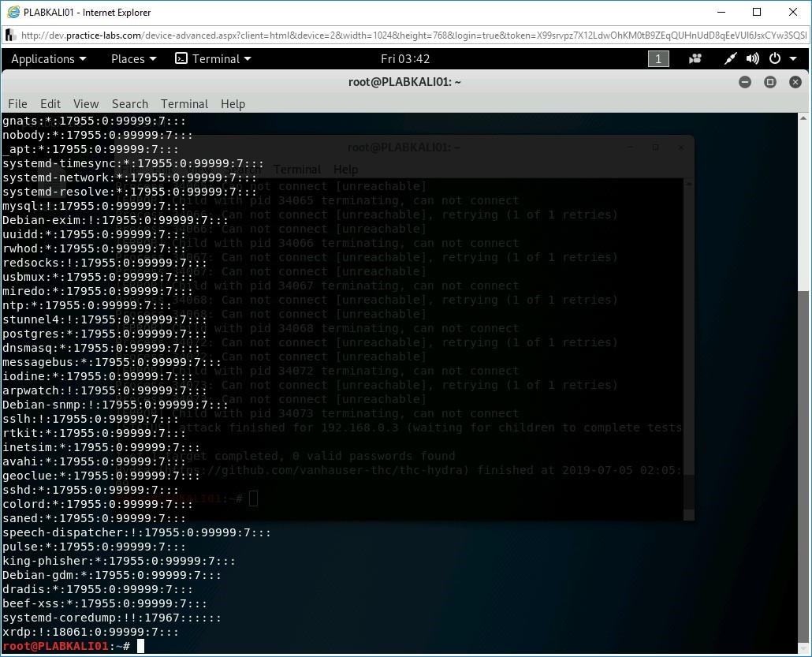Click the network connection icon in top bar
Viewport: 812px width, 657px height.
point(730,58)
